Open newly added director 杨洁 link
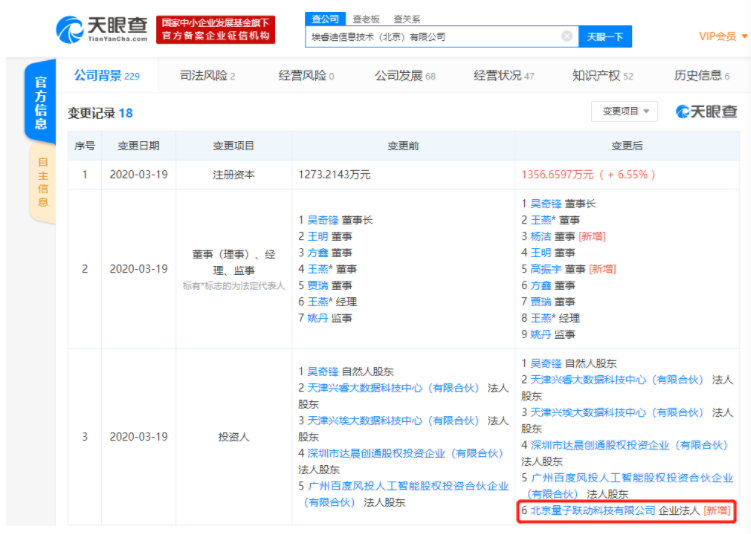This screenshot has height=534, width=751. coord(542,236)
